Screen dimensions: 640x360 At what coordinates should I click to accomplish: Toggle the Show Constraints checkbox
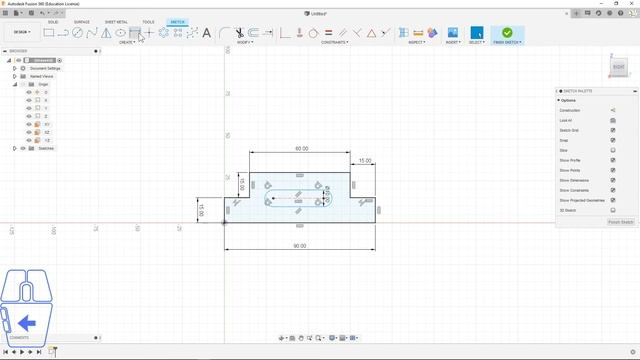[613, 190]
